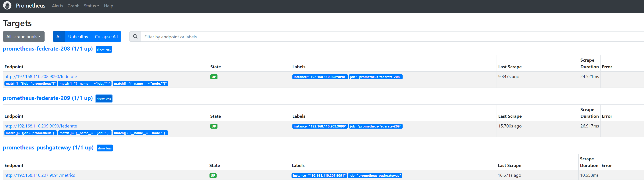Click Collapse All pools button

[106, 37]
